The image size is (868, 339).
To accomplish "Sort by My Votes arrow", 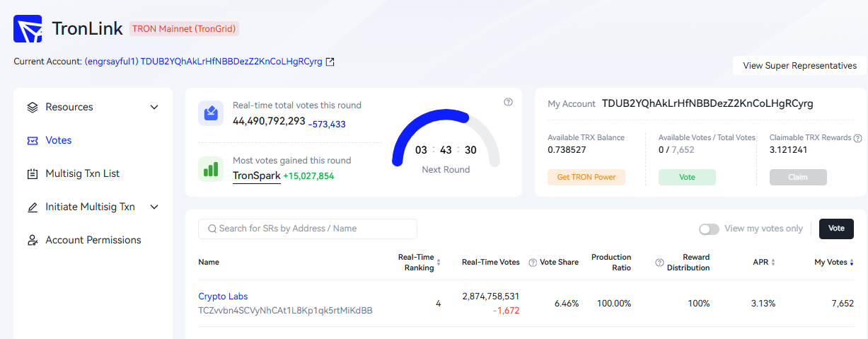I will click(852, 263).
